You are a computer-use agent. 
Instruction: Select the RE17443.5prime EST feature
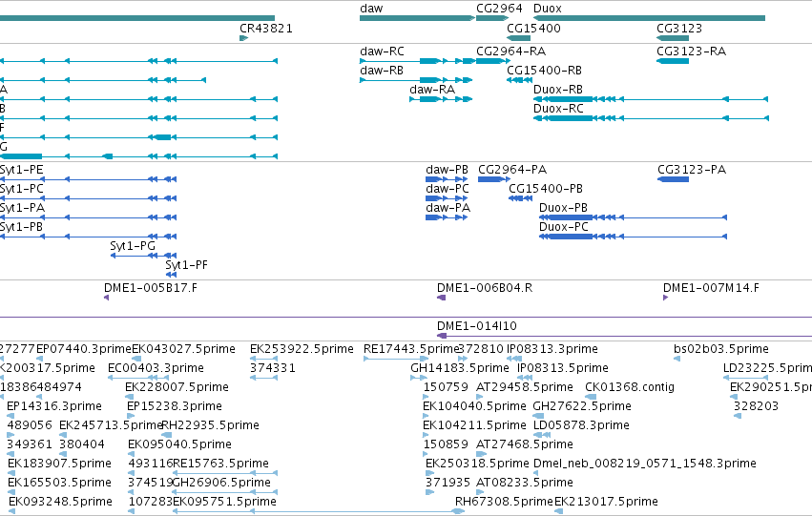point(396,358)
